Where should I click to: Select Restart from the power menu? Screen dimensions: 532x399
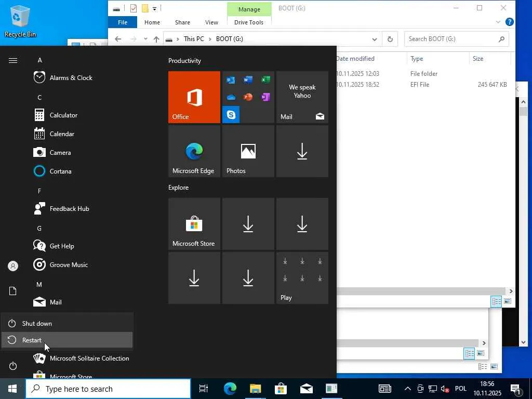pos(67,340)
